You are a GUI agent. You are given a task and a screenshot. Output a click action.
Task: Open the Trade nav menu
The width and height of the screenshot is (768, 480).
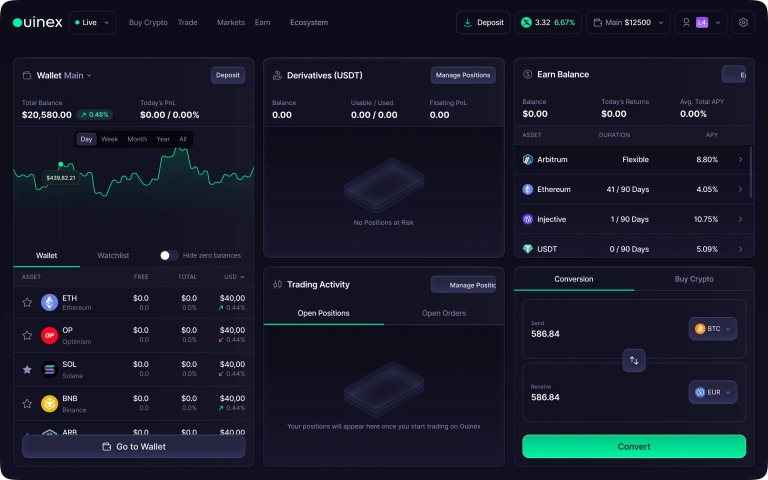[188, 23]
